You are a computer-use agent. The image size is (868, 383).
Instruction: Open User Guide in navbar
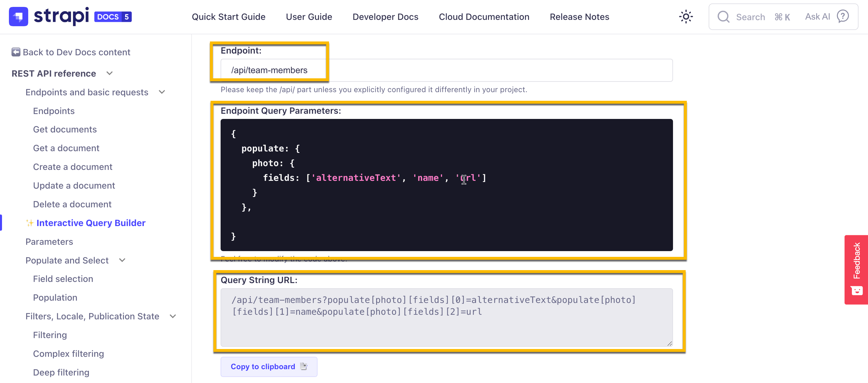click(x=309, y=16)
